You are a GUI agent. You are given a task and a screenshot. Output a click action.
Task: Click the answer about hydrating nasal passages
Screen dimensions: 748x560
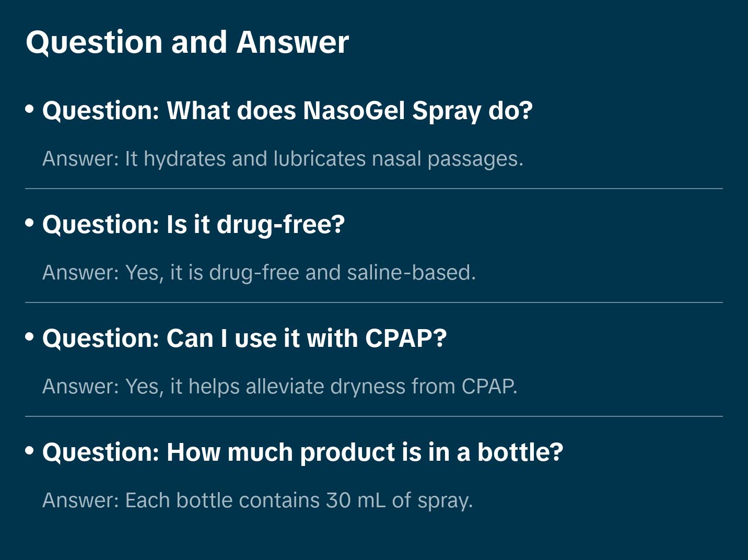point(283,159)
